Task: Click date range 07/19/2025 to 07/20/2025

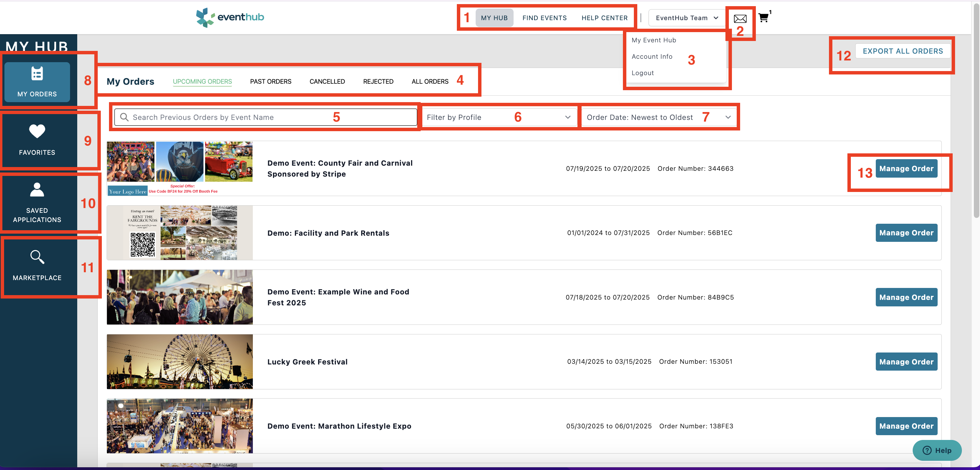Action: coord(608,168)
